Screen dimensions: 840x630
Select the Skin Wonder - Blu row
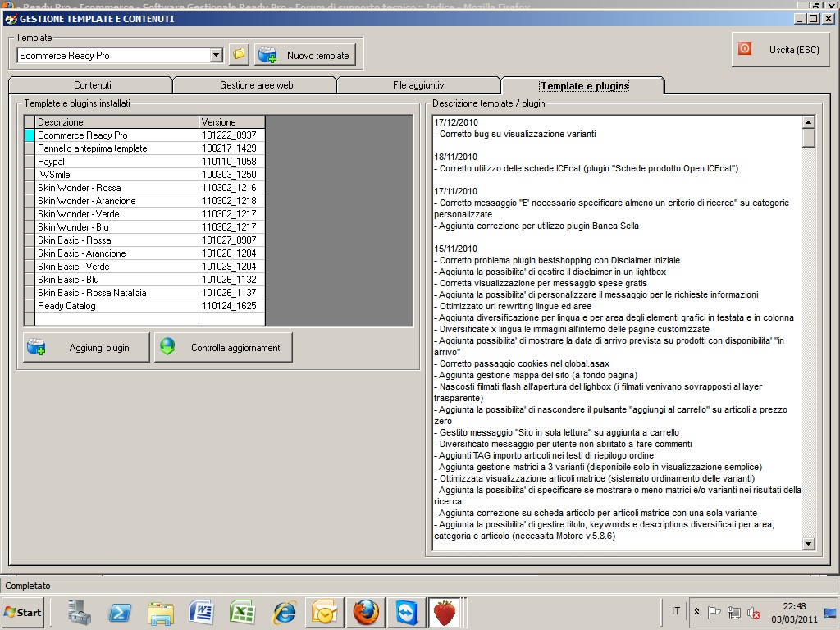(144, 227)
